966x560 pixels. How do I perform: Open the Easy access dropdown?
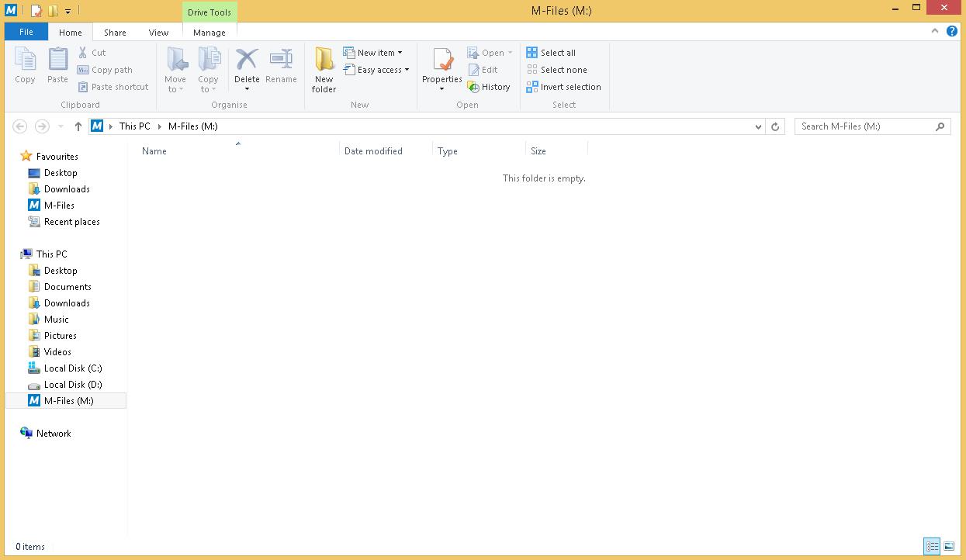[376, 70]
